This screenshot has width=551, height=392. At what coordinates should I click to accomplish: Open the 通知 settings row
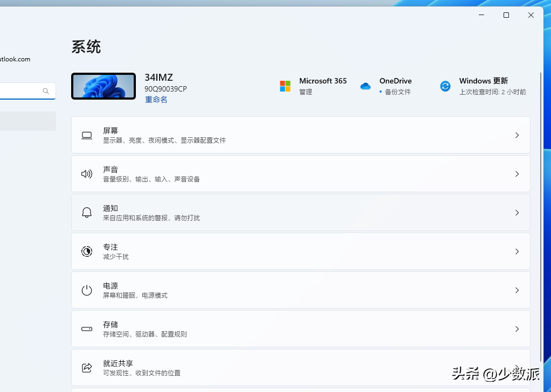pos(300,213)
